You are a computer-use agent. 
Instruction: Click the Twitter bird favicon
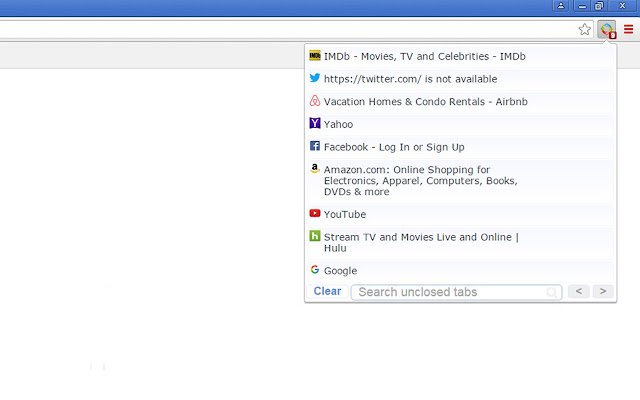tap(315, 78)
